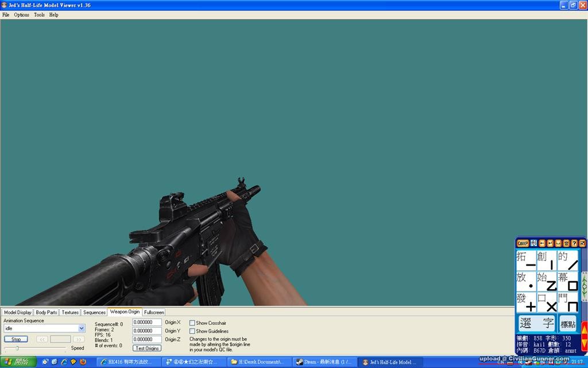The height and width of the screenshot is (368, 588).
Task: Click the Origin X input field
Action: click(x=147, y=323)
